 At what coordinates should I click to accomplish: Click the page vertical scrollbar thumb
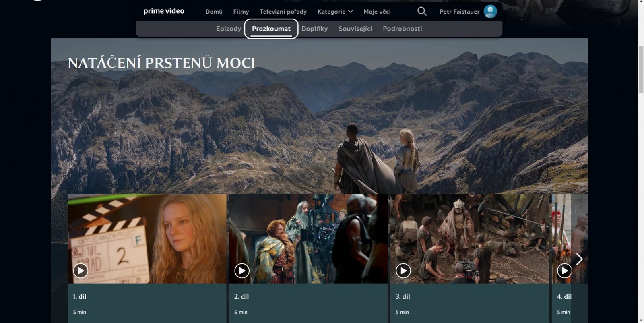[641, 70]
